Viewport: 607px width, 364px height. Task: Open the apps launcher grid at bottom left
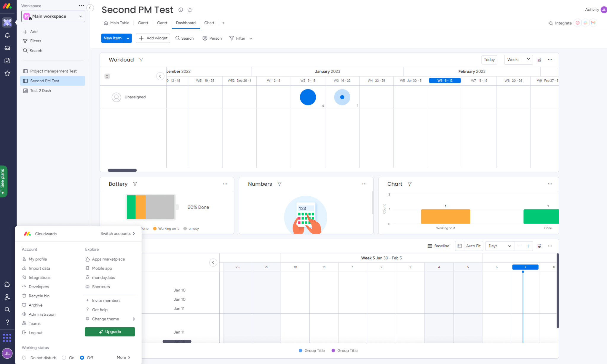pos(7,338)
